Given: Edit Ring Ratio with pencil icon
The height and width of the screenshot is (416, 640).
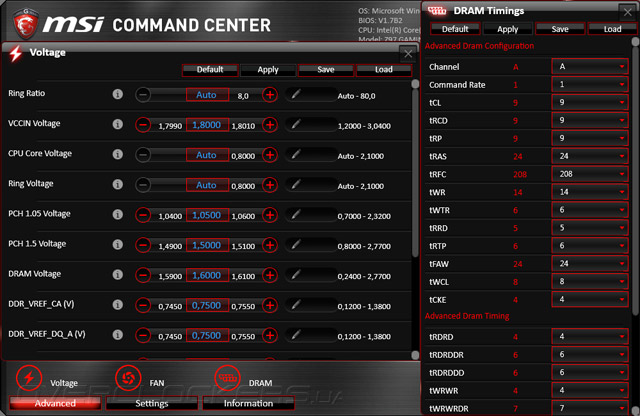Looking at the screenshot, I should pos(296,94).
